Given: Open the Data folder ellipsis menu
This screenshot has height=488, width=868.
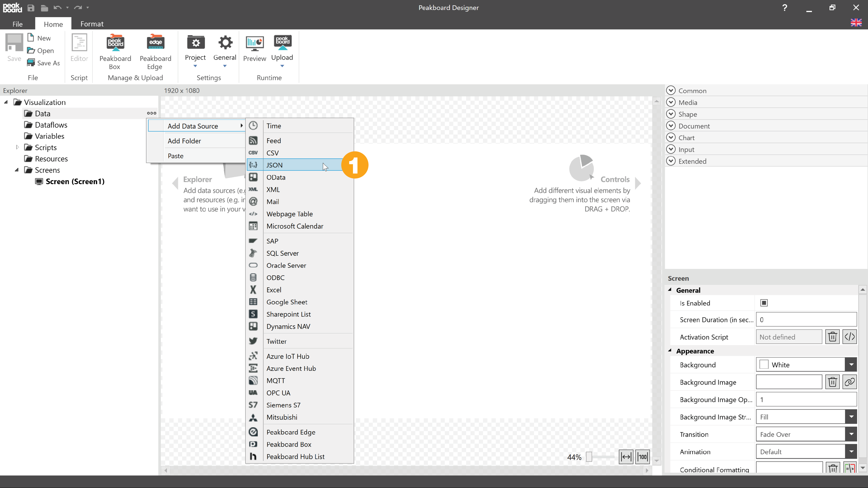Looking at the screenshot, I should coord(152,113).
